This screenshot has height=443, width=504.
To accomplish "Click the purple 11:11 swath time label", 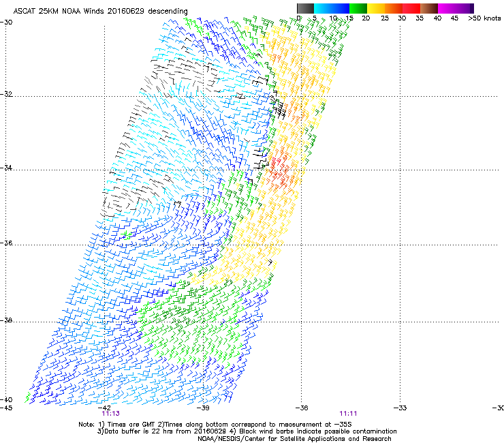I will (348, 414).
